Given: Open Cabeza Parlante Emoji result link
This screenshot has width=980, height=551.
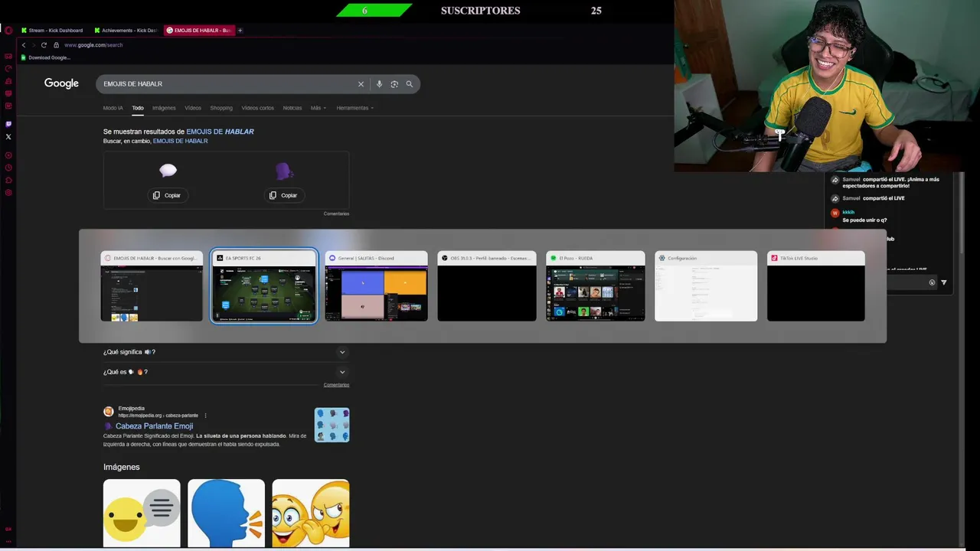Looking at the screenshot, I should [154, 426].
